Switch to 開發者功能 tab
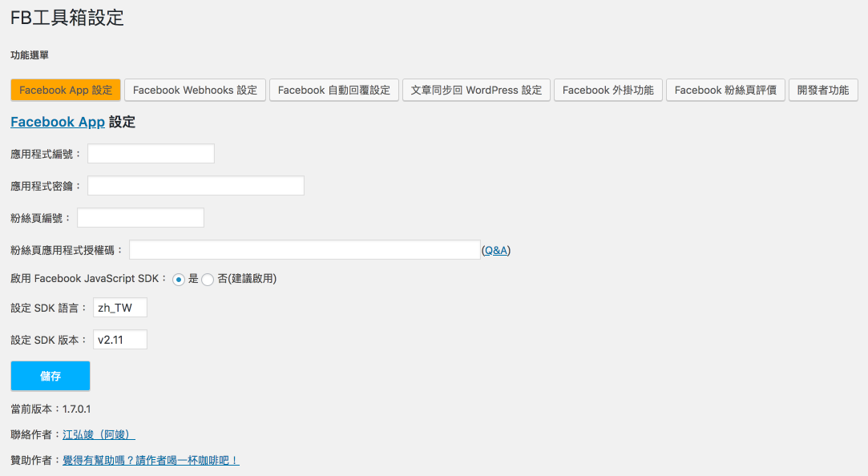This screenshot has width=868, height=476. [x=822, y=91]
